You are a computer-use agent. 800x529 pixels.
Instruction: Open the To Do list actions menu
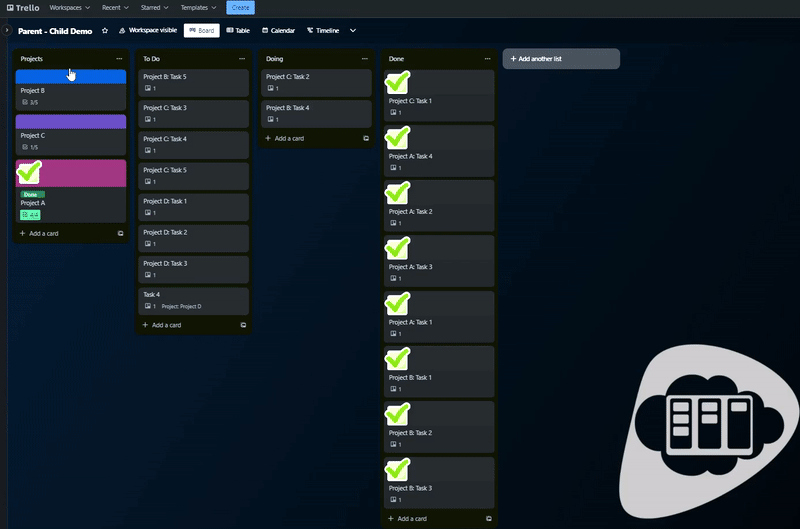pyautogui.click(x=242, y=59)
